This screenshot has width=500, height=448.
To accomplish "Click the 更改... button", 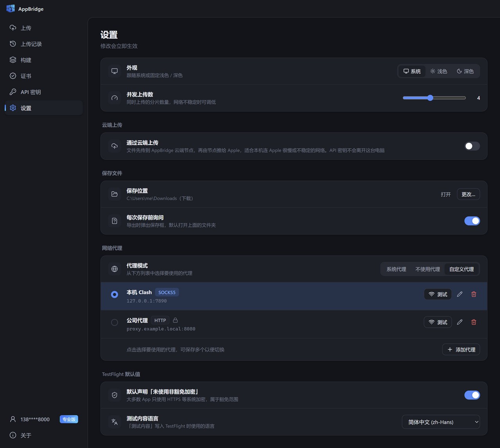I will [468, 194].
